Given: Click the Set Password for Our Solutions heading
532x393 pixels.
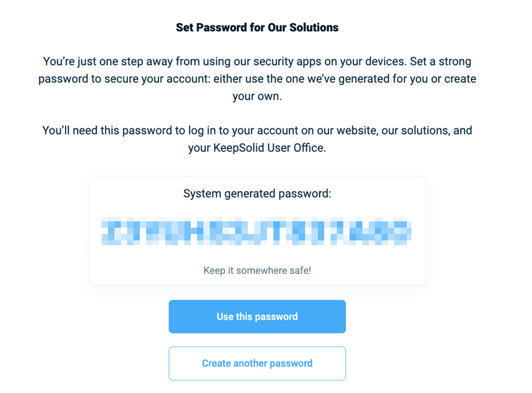Looking at the screenshot, I should click(257, 28).
